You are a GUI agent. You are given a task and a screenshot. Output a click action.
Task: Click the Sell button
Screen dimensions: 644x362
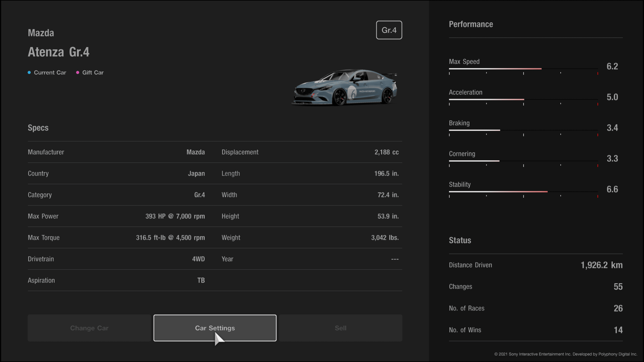(340, 328)
